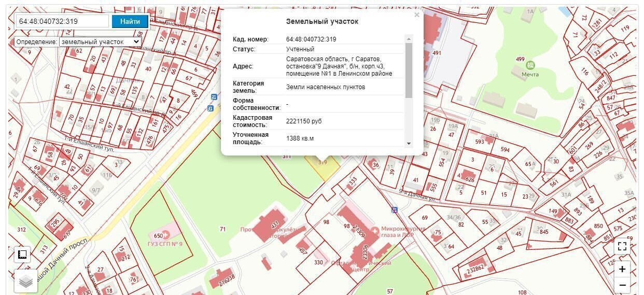Click parcel 312 on the map
Viewport: 644px width, 295px height.
click(21, 229)
